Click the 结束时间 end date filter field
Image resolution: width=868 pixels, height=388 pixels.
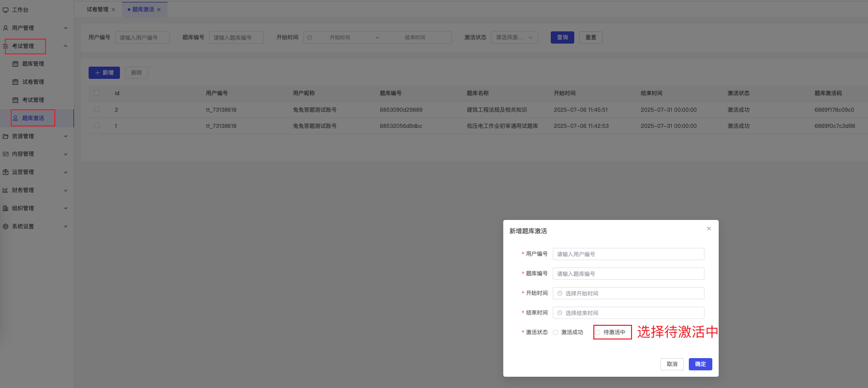pos(415,38)
